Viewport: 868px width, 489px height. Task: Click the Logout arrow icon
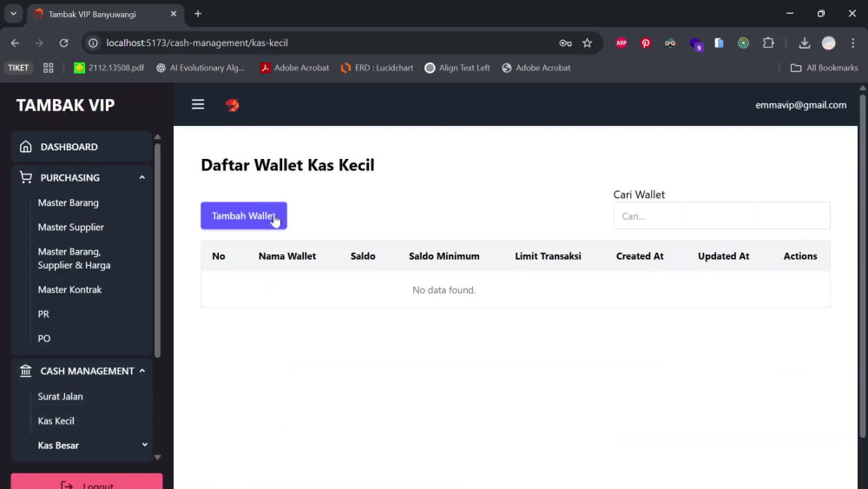(x=67, y=486)
